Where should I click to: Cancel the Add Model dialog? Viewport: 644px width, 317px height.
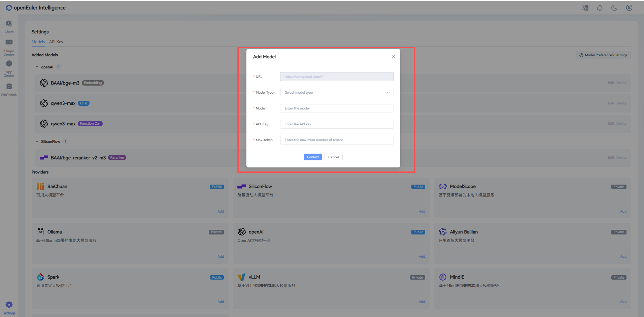pos(334,157)
